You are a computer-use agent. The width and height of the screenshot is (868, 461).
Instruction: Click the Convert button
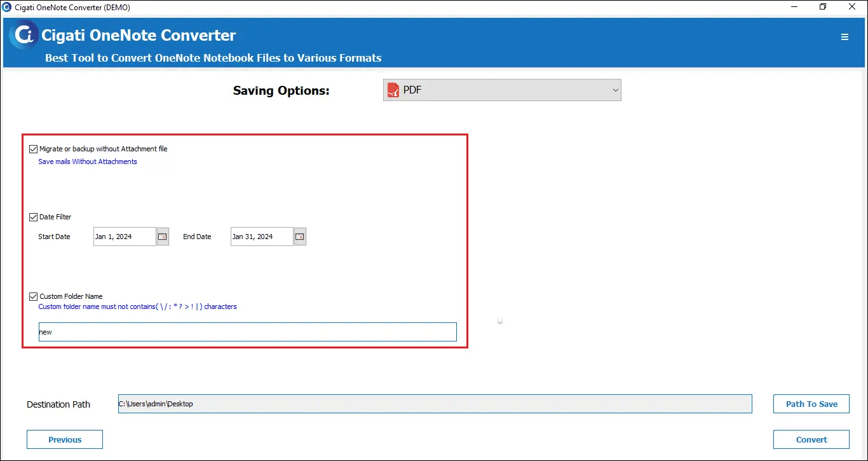811,439
